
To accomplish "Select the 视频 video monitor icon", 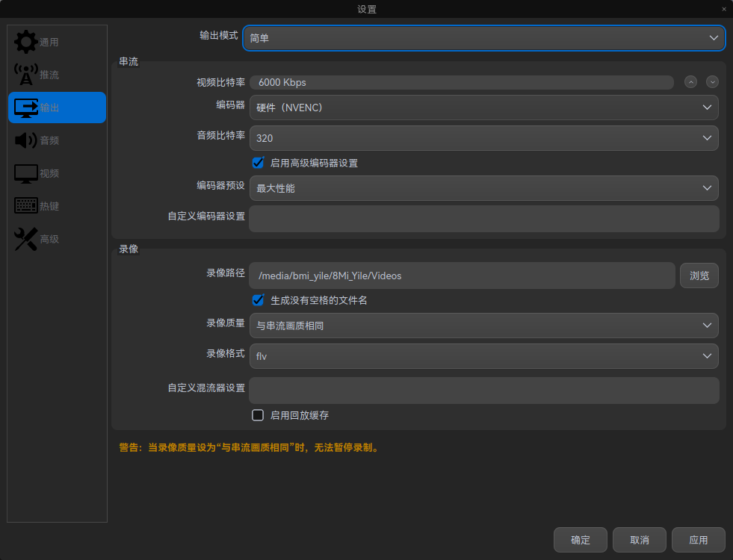I will (25, 173).
